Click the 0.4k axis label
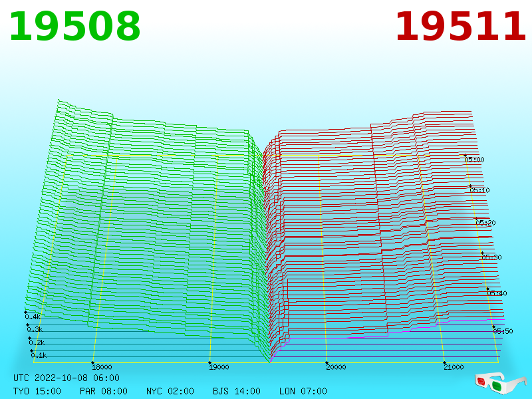The image size is (532, 399). 33,317
